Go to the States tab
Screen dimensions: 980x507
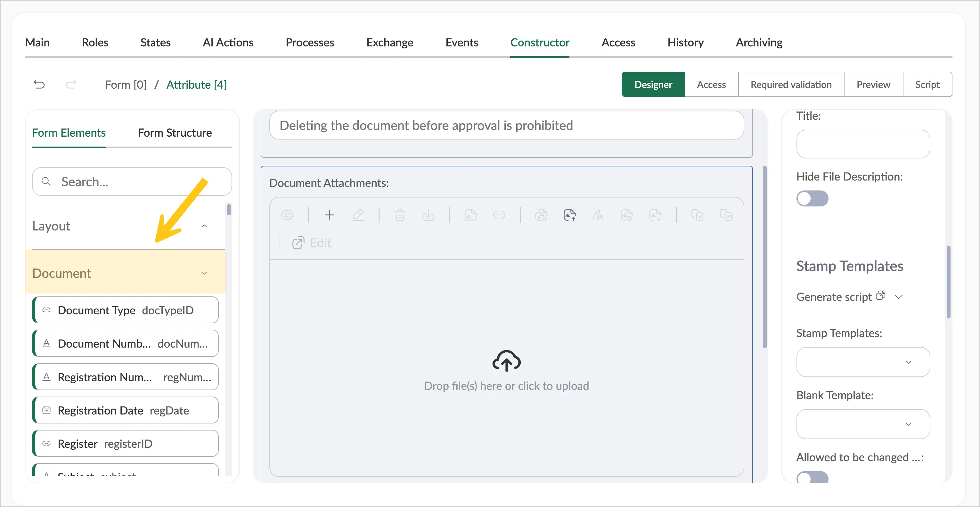tap(156, 43)
